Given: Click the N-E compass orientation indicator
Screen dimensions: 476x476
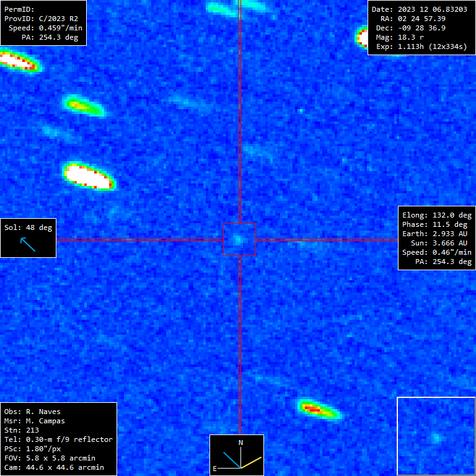Looking at the screenshot, I should [237, 455].
